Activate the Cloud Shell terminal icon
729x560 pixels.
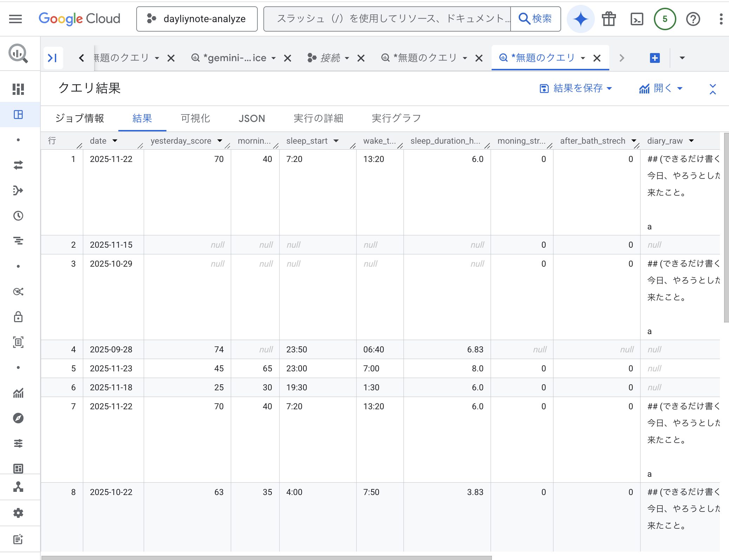tap(637, 19)
